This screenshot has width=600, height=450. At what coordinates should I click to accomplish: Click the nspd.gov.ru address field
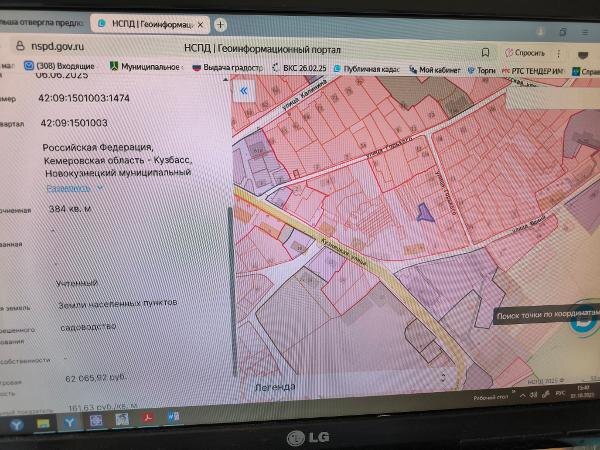pyautogui.click(x=57, y=47)
